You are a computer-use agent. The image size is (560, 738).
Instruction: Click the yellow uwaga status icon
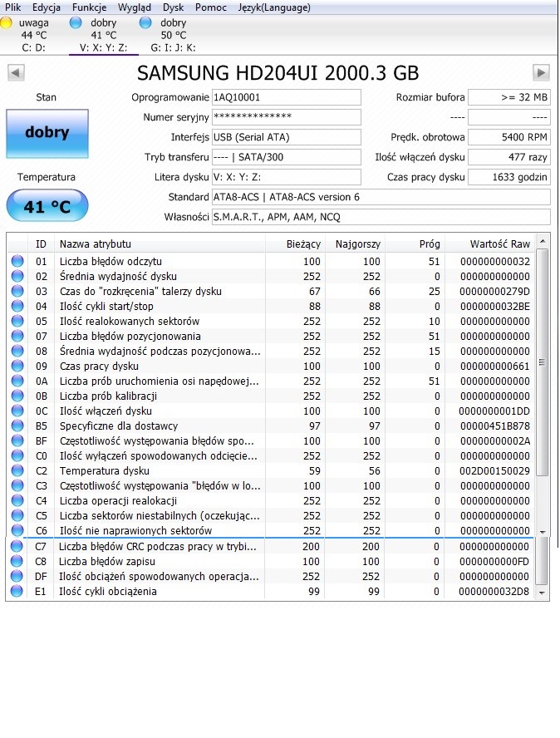coord(6,22)
